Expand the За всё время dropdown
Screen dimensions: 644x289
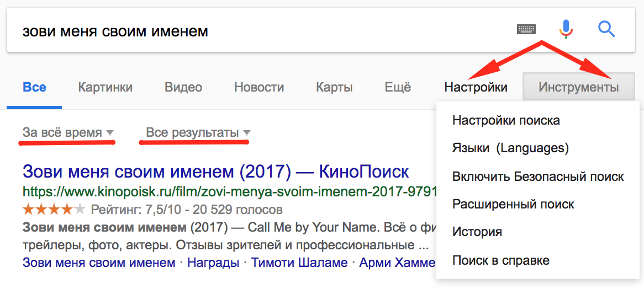(68, 133)
